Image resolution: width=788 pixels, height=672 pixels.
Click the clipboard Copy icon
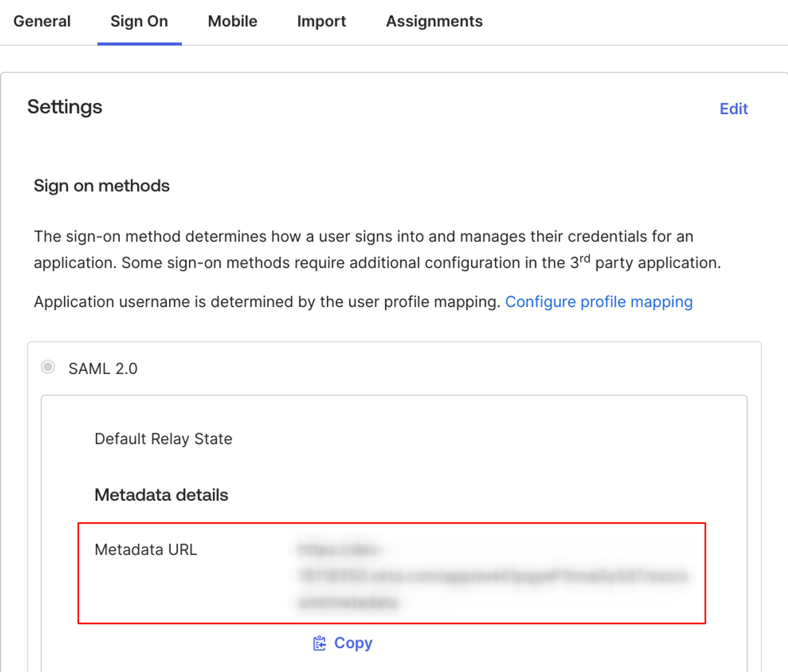click(319, 643)
